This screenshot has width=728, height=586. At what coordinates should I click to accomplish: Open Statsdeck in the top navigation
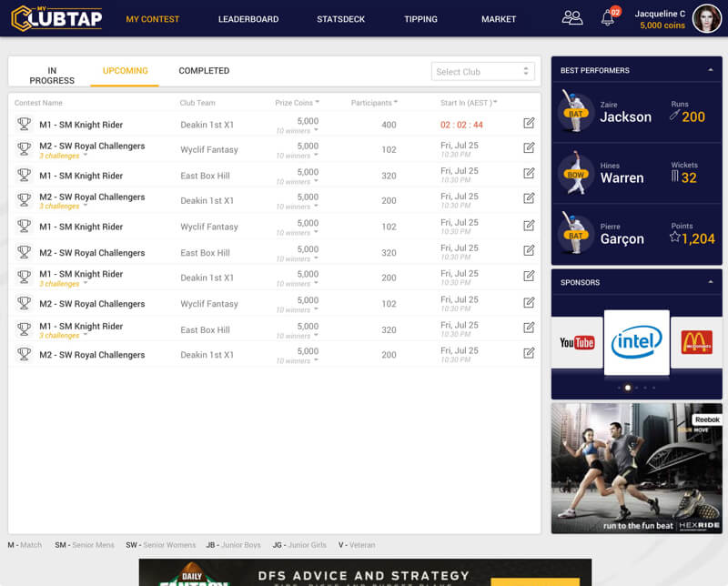click(340, 19)
